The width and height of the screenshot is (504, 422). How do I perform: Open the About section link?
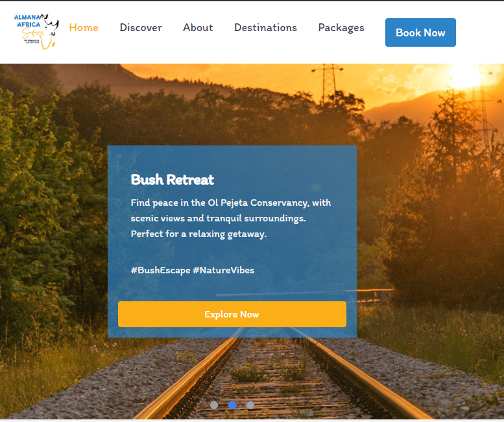[x=198, y=28]
